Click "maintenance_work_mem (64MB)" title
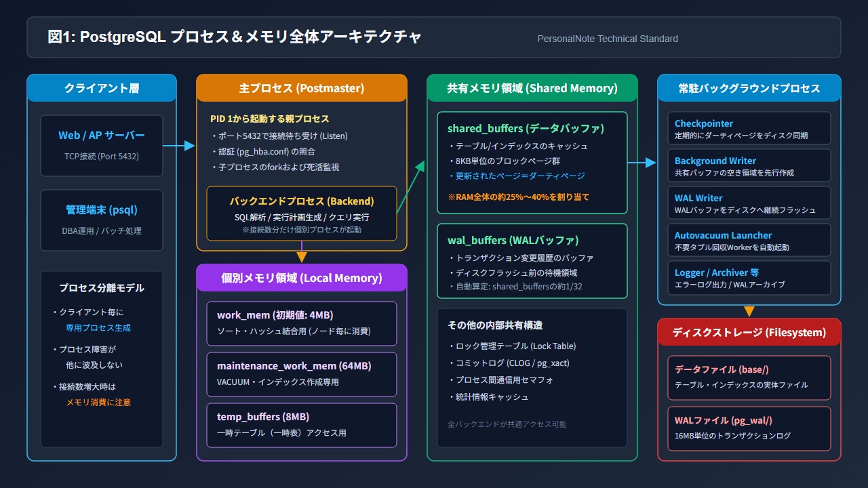The image size is (868, 488). point(294,366)
